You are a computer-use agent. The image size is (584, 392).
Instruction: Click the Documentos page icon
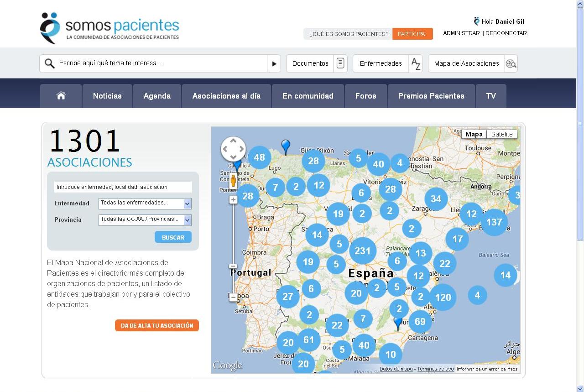tap(340, 63)
